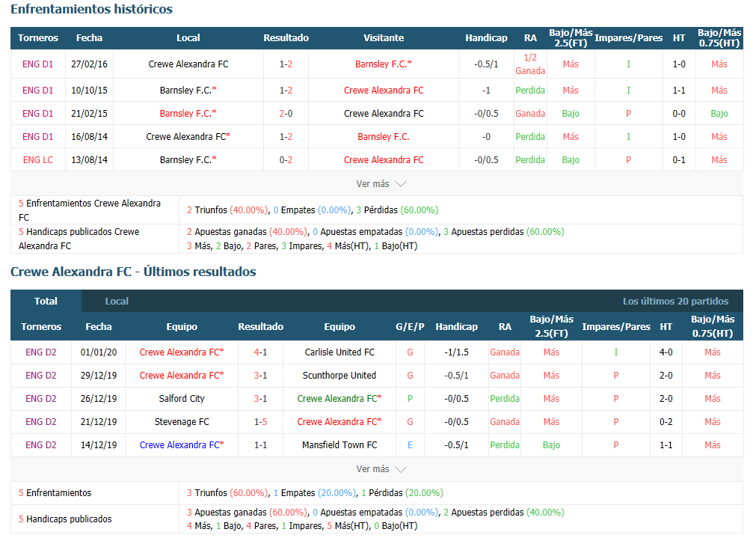Click the G/E/P column header
This screenshot has width=756, height=538.
410,327
